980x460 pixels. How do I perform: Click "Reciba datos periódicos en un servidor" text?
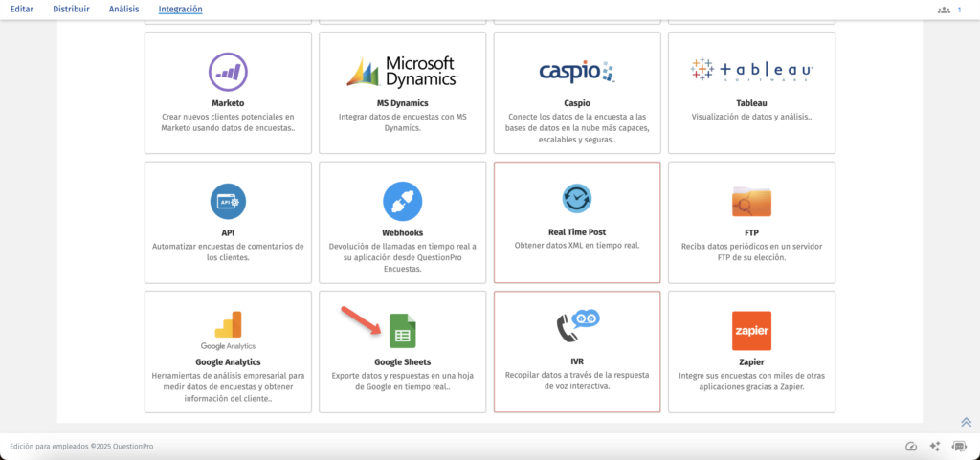751,252
